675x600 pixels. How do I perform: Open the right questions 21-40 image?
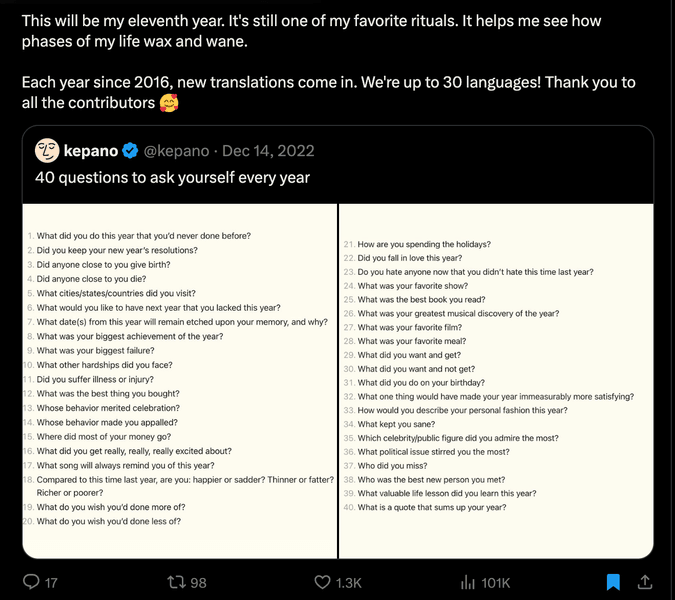tap(496, 381)
